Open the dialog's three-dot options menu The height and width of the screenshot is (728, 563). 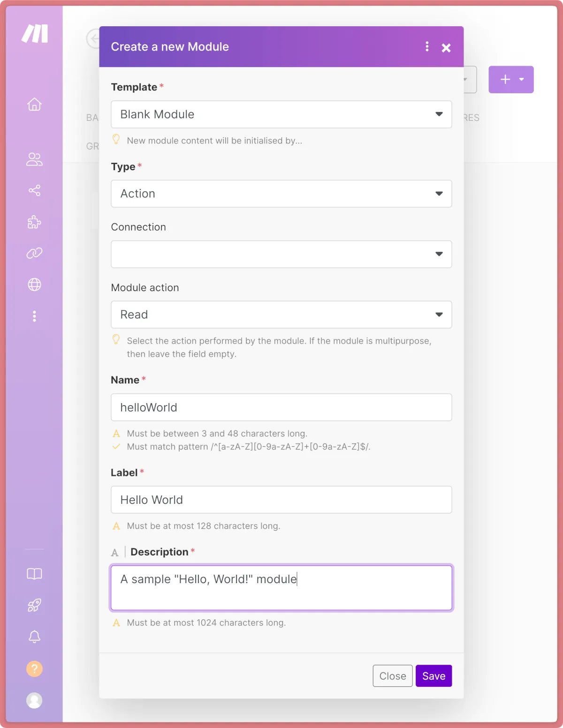pyautogui.click(x=427, y=46)
